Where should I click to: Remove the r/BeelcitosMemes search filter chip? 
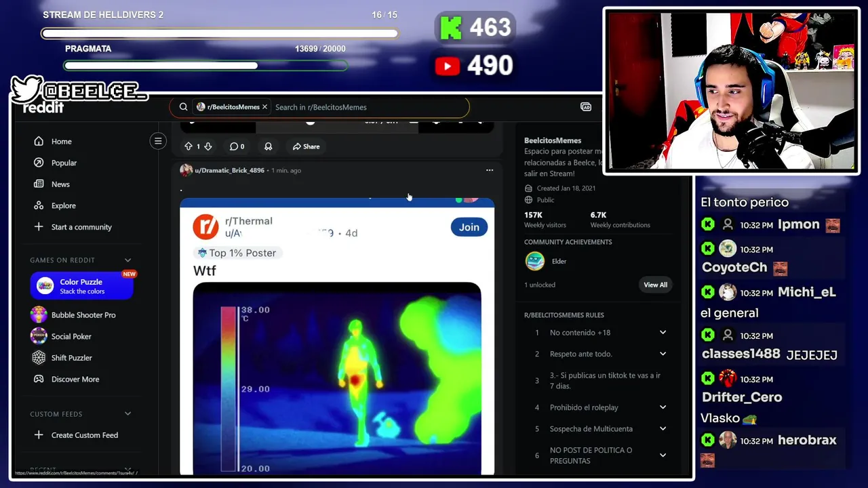pyautogui.click(x=264, y=107)
